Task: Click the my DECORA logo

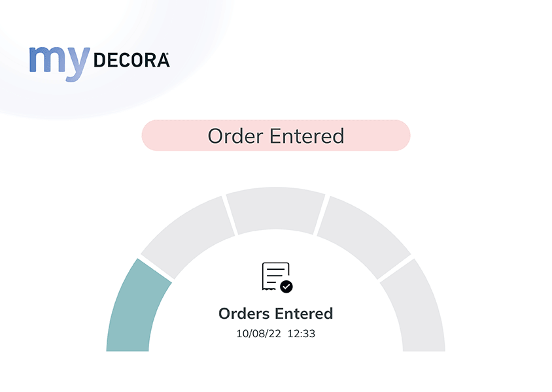Action: coord(99,59)
